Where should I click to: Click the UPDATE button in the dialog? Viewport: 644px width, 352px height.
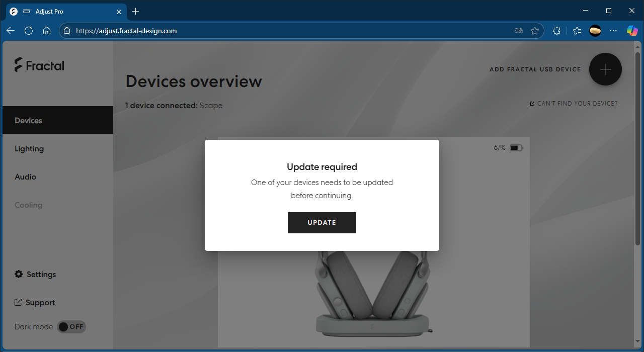click(x=322, y=223)
